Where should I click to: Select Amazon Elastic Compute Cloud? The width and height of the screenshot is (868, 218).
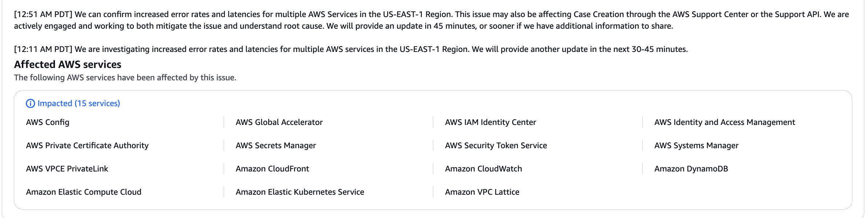point(84,192)
